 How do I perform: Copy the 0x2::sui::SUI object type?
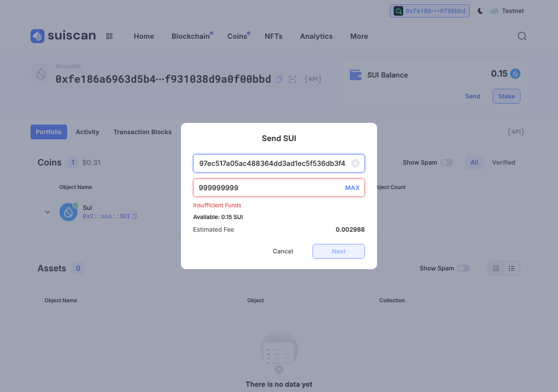[135, 216]
